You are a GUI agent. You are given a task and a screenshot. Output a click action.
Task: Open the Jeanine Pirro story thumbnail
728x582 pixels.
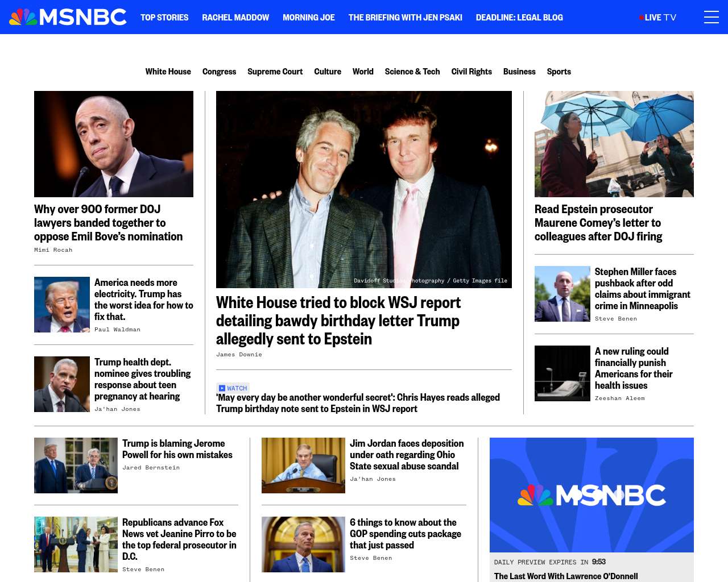click(76, 544)
